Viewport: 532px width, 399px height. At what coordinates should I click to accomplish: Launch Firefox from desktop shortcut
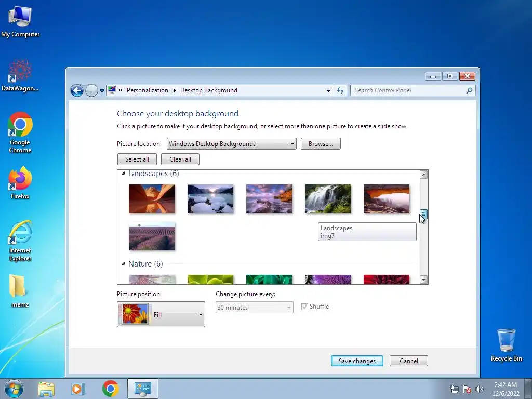[20, 182]
